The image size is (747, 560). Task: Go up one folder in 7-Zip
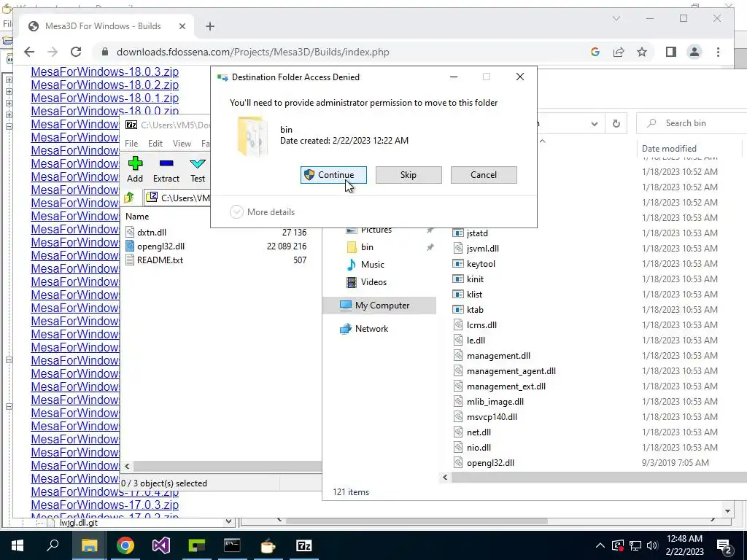tap(129, 198)
